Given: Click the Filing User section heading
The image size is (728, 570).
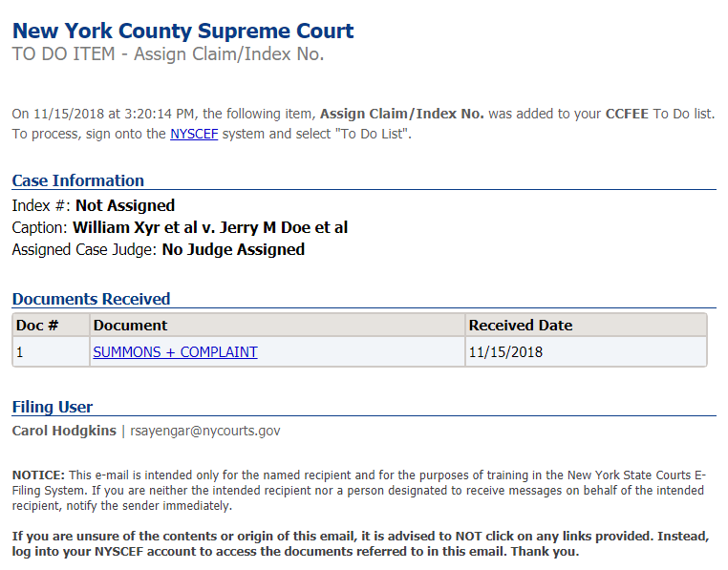Looking at the screenshot, I should (x=53, y=407).
